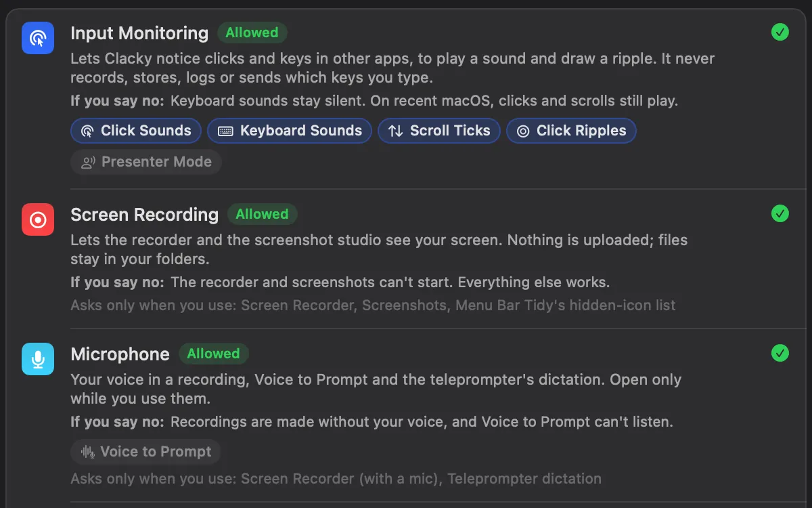The width and height of the screenshot is (812, 508).
Task: Click the red Screen Recording icon
Action: coord(38,219)
